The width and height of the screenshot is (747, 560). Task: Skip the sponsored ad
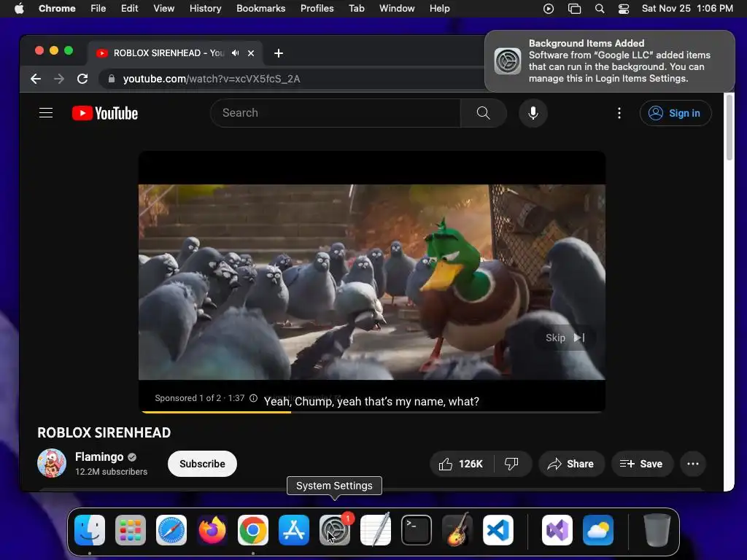click(565, 338)
